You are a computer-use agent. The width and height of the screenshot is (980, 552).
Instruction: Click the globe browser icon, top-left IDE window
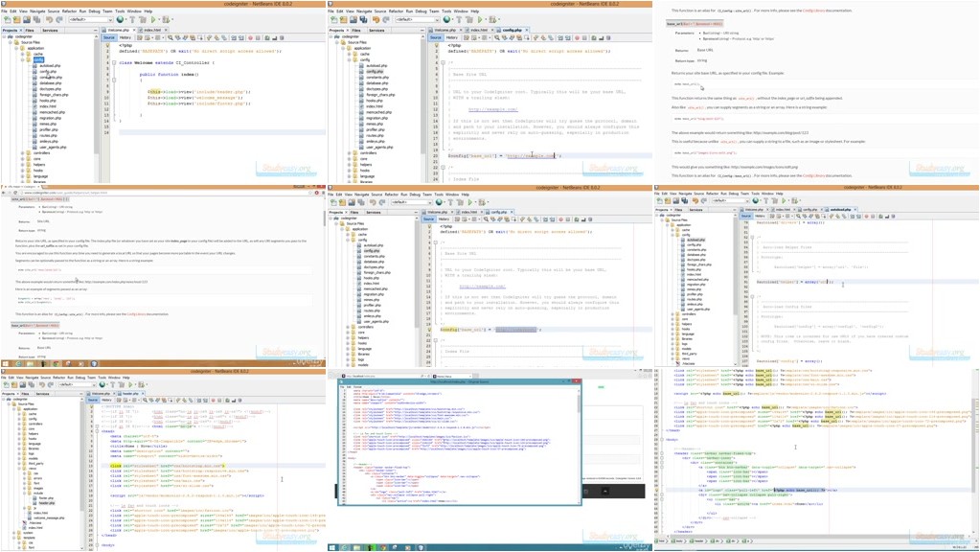(121, 19)
